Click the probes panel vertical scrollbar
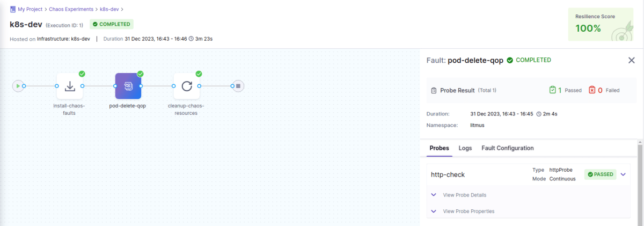Screen dimensions: 644x226 (x=640, y=183)
